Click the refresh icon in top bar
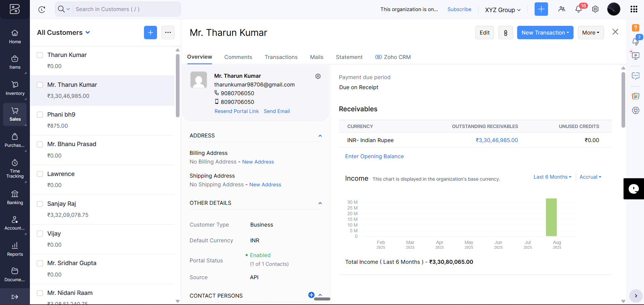The image size is (644, 305). pos(42,9)
